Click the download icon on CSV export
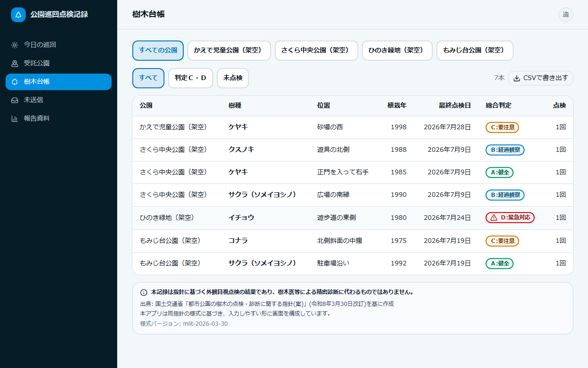588x368 pixels. (x=517, y=78)
